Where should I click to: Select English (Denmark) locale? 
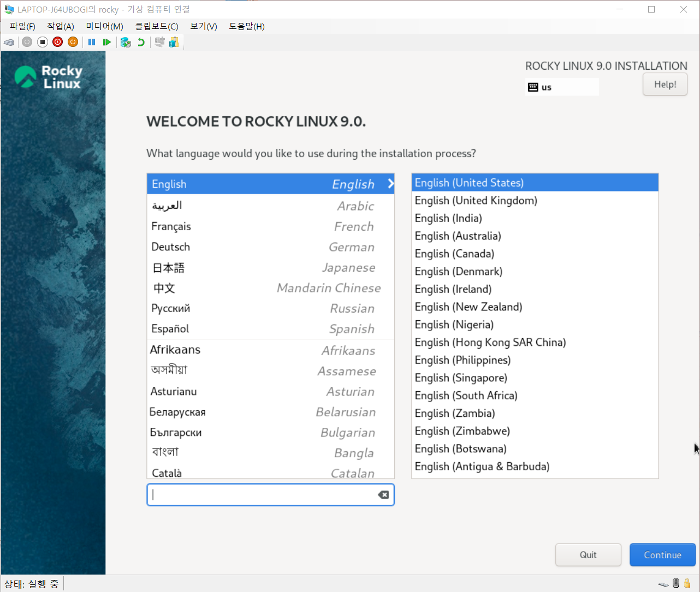[535, 271]
